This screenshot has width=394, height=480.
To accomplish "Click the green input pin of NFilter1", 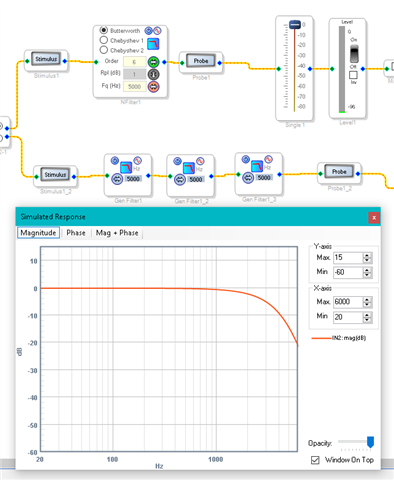I will [x=96, y=62].
